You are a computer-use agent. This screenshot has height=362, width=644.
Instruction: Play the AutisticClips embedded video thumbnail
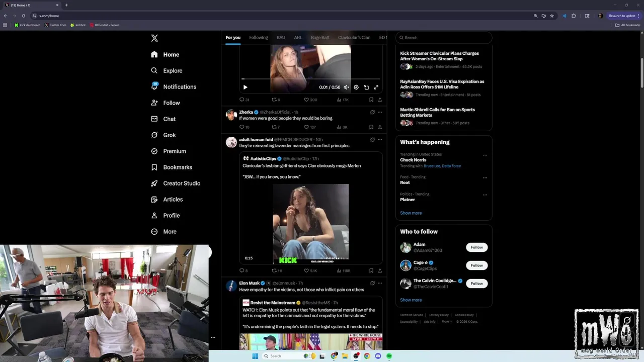[x=310, y=224]
